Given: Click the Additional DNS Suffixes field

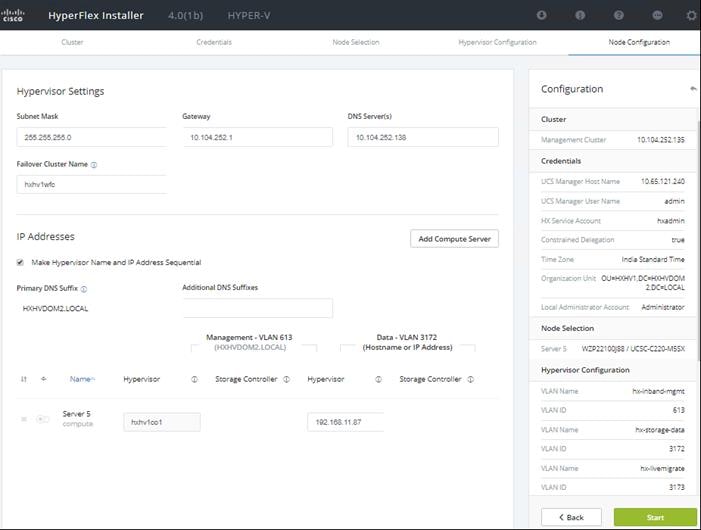Looking at the screenshot, I should pos(258,308).
